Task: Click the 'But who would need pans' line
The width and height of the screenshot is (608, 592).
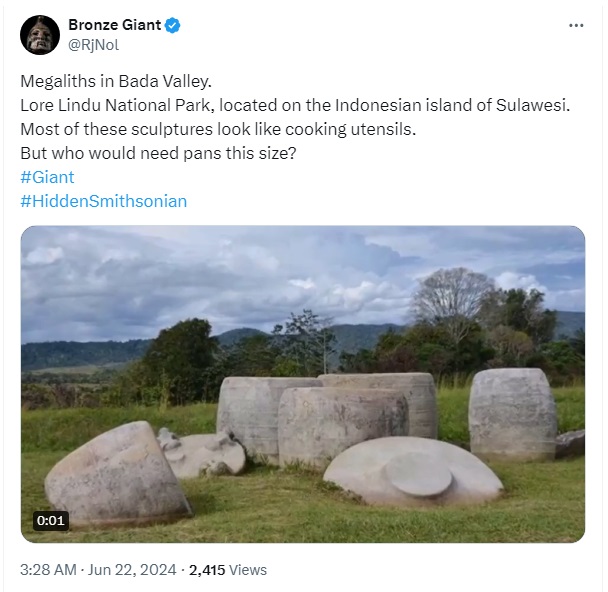Action: point(158,154)
